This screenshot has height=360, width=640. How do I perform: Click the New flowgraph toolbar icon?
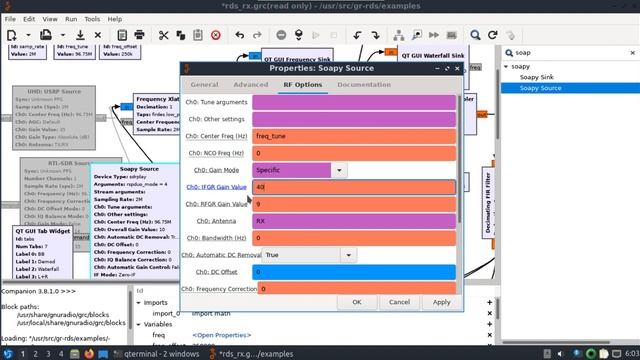coord(12,35)
